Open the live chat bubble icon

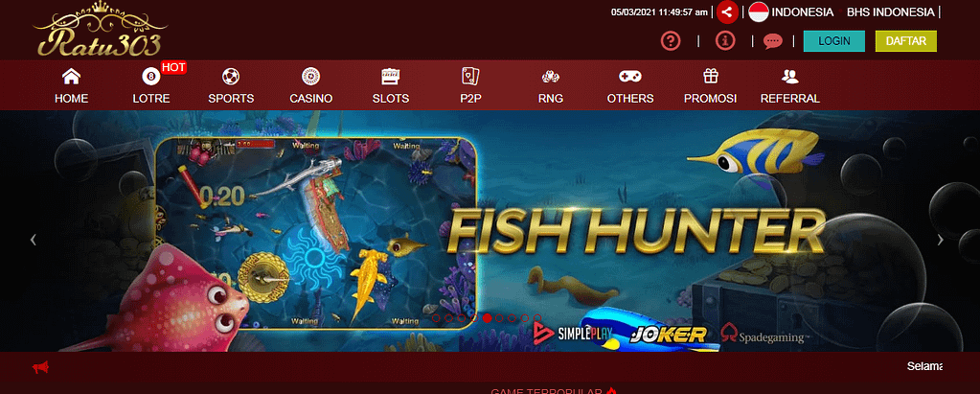[x=773, y=41]
